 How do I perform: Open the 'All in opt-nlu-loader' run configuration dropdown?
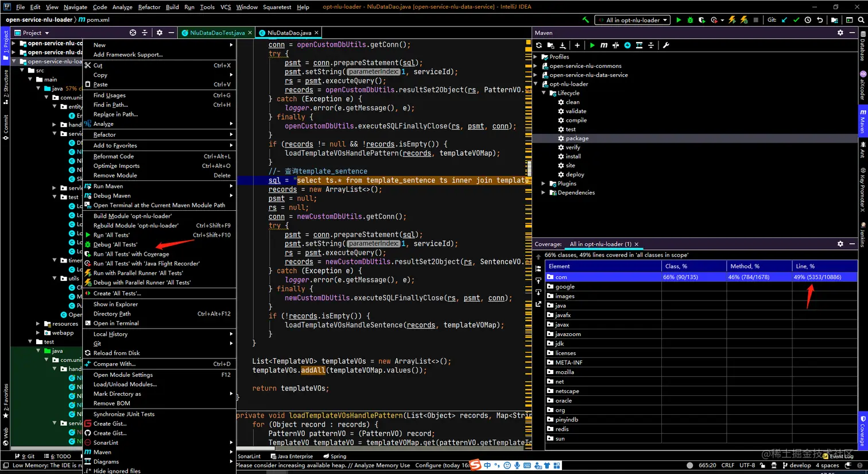(x=633, y=20)
